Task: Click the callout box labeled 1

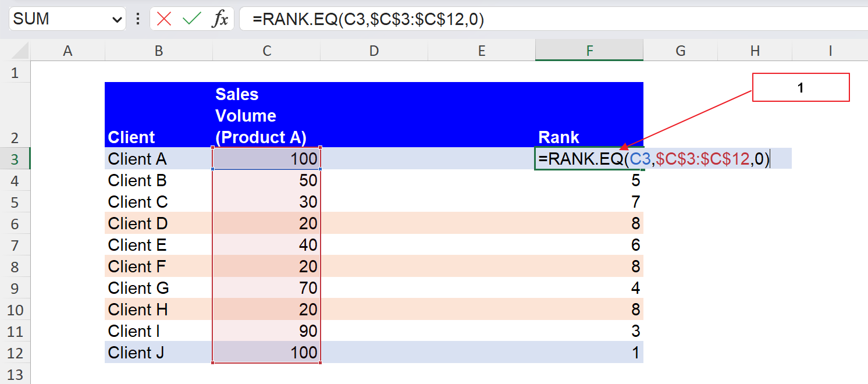Action: (x=801, y=87)
